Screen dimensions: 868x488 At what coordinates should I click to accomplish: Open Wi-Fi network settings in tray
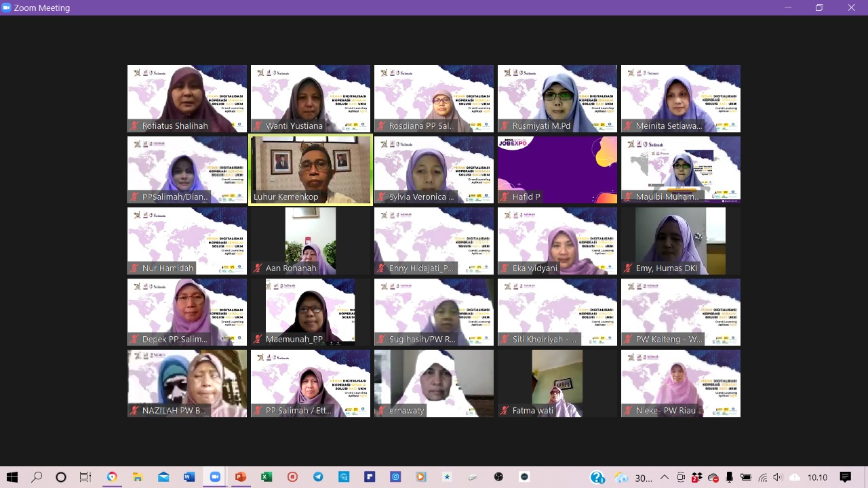click(762, 477)
